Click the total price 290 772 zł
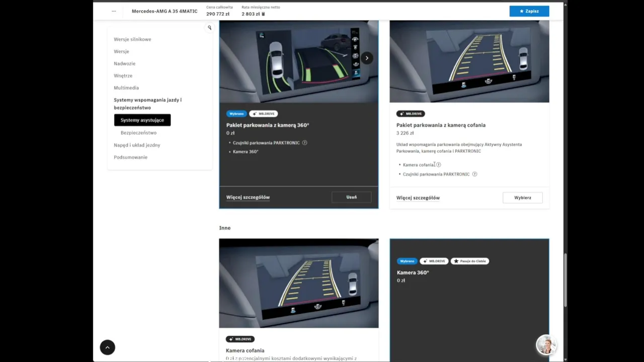This screenshot has height=362, width=644. coord(218,14)
